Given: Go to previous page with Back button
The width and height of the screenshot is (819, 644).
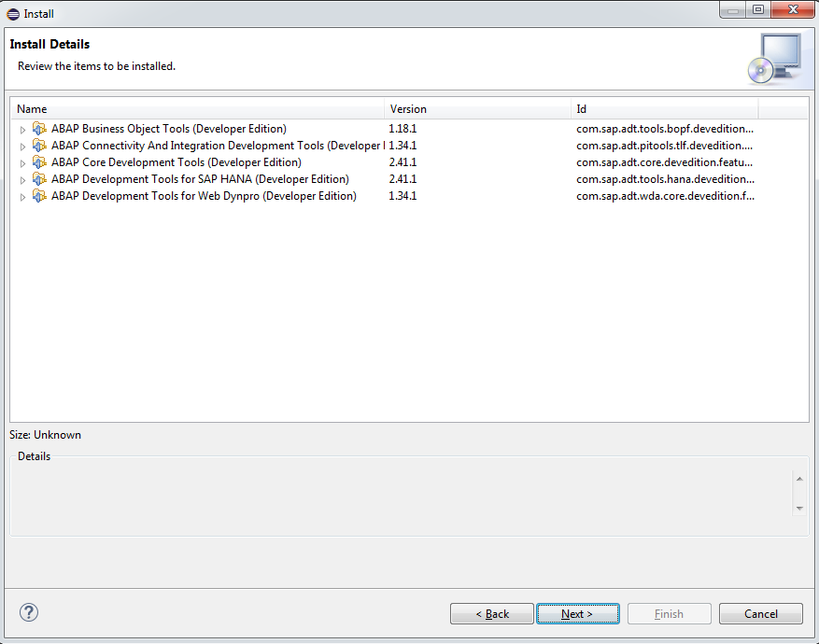Looking at the screenshot, I should 492,614.
